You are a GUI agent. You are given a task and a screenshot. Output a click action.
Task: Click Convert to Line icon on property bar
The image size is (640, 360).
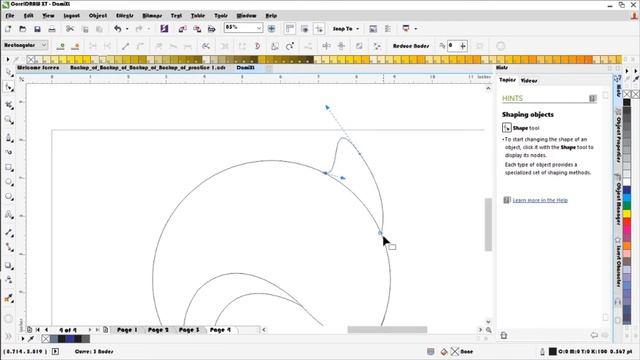[x=126, y=46]
